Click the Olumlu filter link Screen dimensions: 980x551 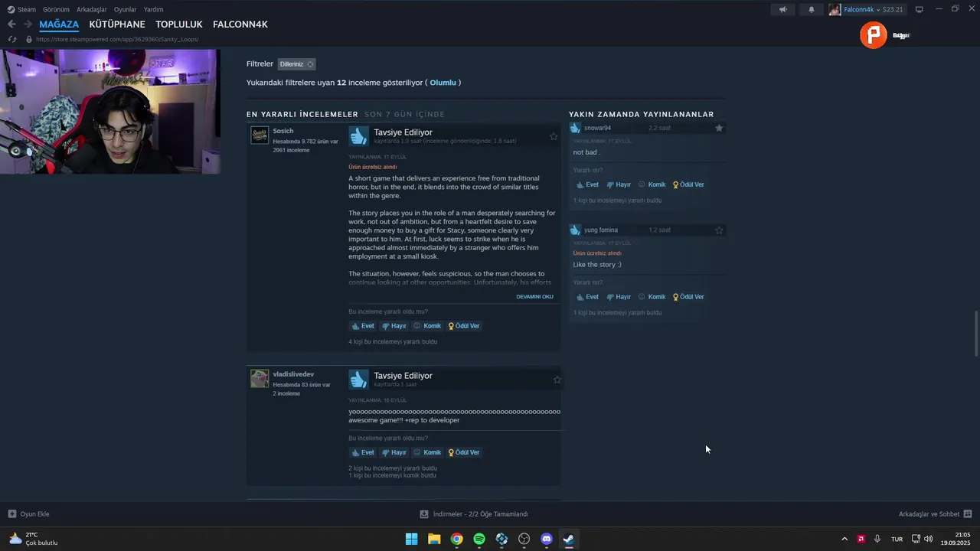(443, 83)
